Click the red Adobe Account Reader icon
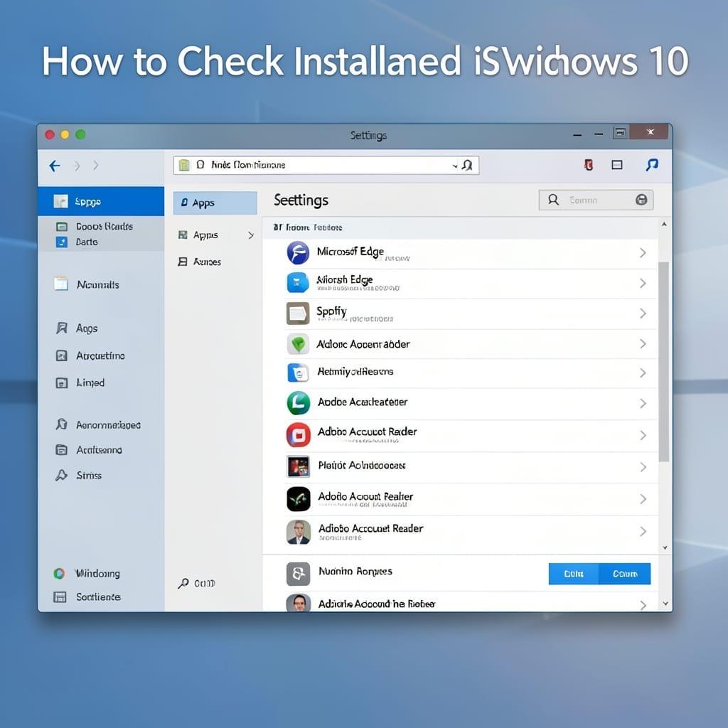728x728 pixels. [x=298, y=435]
